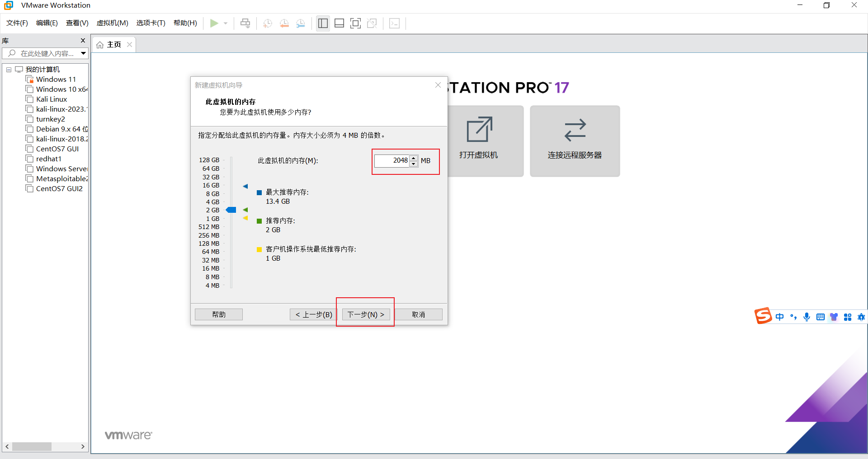The height and width of the screenshot is (459, 868).
Task: Click the 取消 cancel button
Action: pos(418,314)
